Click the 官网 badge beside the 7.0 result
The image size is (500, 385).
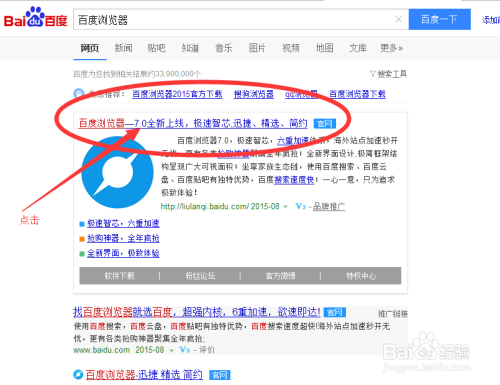point(325,124)
